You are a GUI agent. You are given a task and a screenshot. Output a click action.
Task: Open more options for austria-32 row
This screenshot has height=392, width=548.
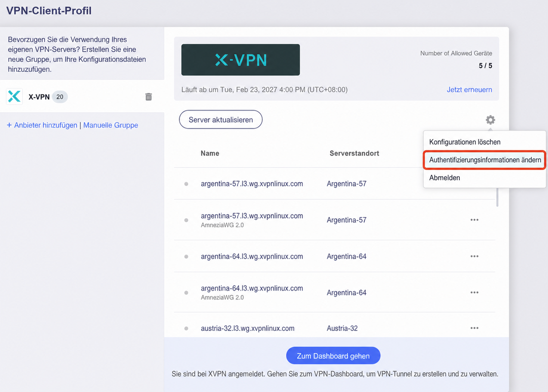click(x=474, y=328)
